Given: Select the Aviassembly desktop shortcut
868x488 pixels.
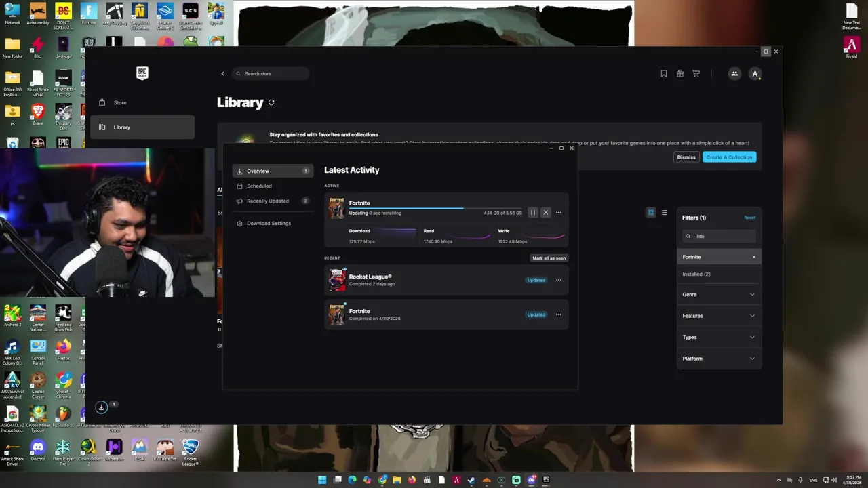Looking at the screenshot, I should (38, 14).
